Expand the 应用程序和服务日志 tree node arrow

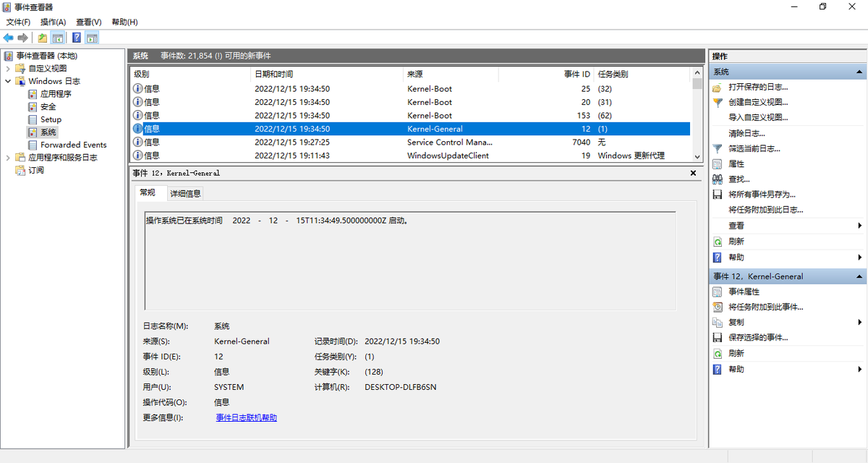point(8,157)
